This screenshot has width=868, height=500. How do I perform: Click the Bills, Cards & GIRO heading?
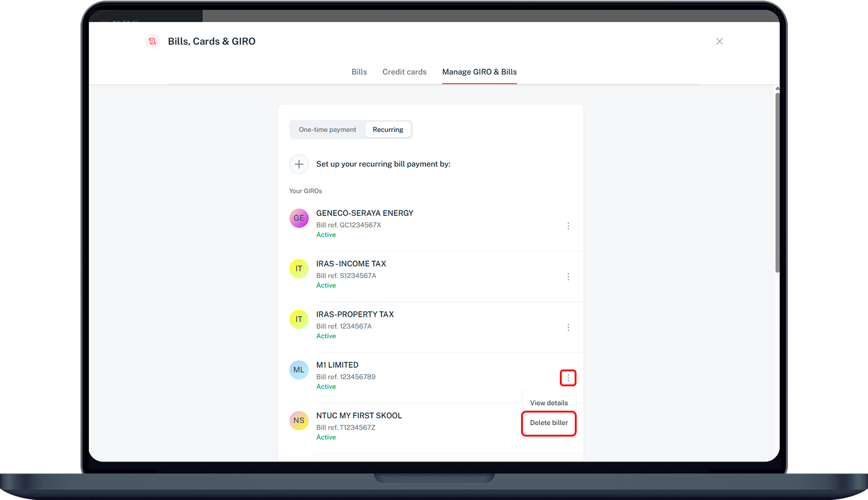coord(212,41)
